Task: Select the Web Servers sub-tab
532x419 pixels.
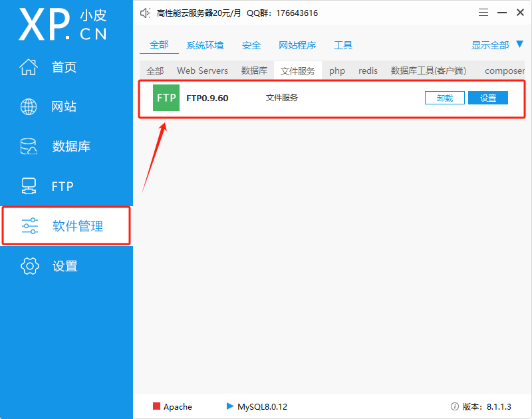Action: point(203,71)
